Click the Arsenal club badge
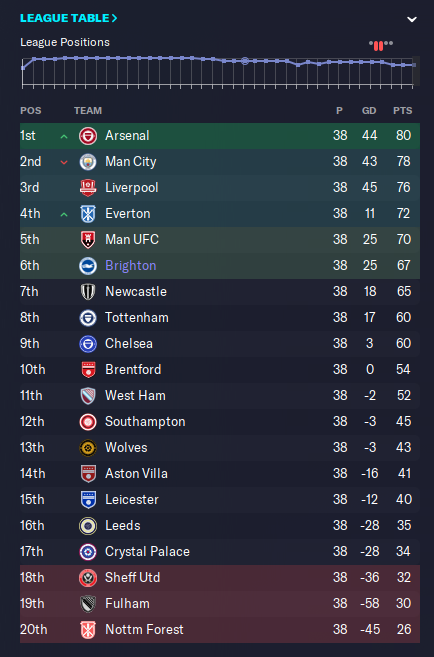This screenshot has height=657, width=434. tap(88, 136)
